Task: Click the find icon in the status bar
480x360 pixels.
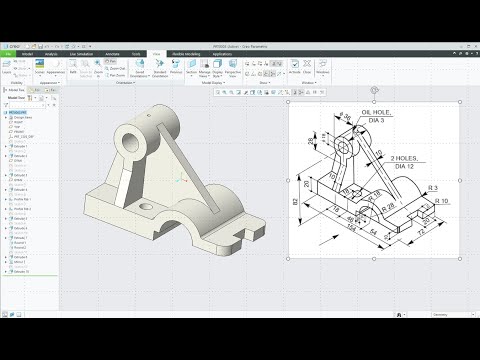Action: [x=399, y=315]
